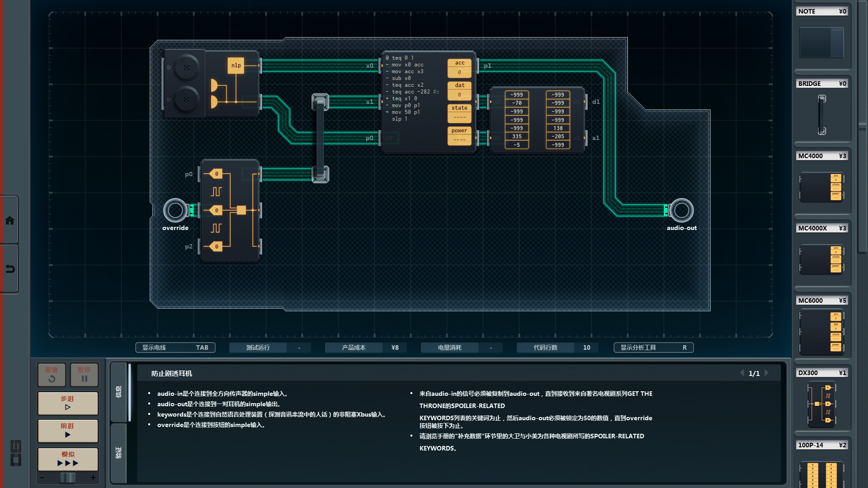
Task: Switch to the 信息 info tab
Action: coord(118,392)
